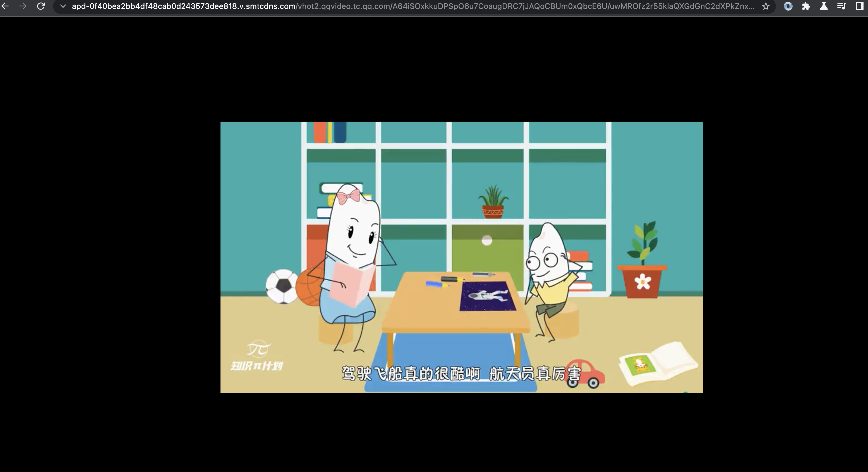Open the Extensions puzzle piece menu
The height and width of the screenshot is (472, 868).
click(806, 6)
